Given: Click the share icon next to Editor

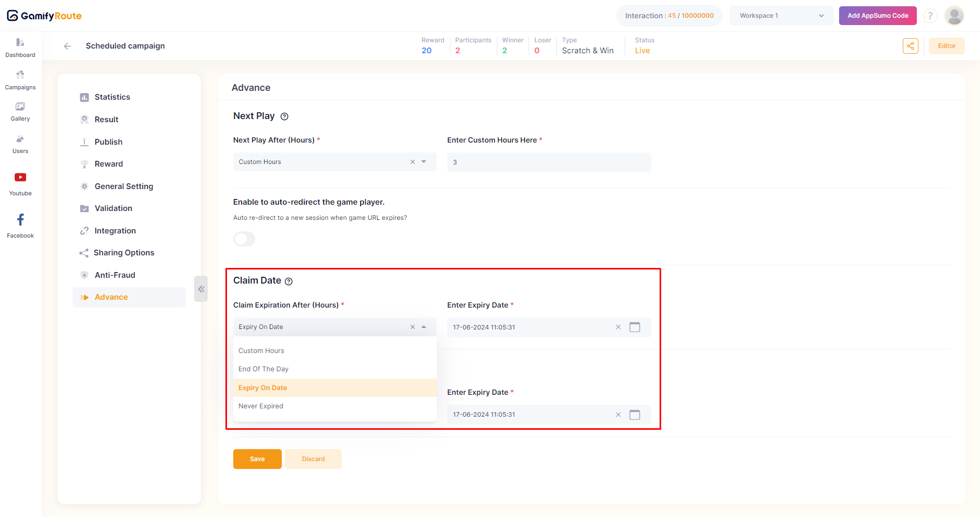Looking at the screenshot, I should pos(910,46).
